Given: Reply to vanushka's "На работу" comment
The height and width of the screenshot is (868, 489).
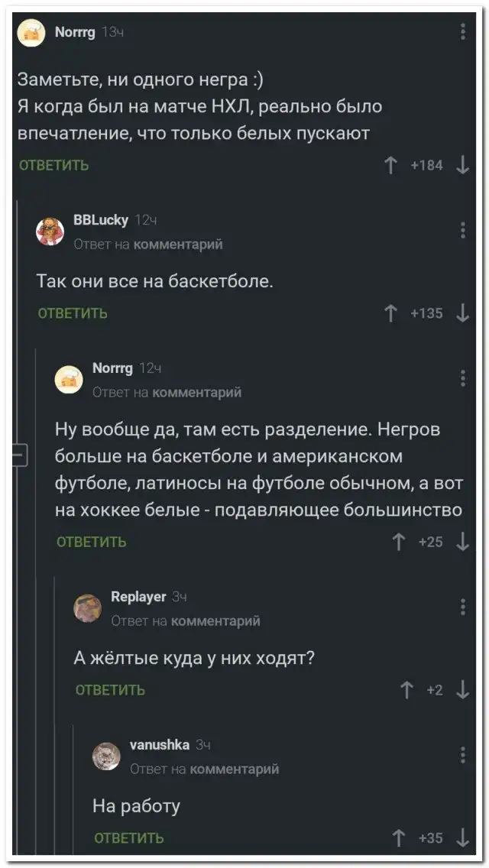Looking at the screenshot, I should click(128, 838).
